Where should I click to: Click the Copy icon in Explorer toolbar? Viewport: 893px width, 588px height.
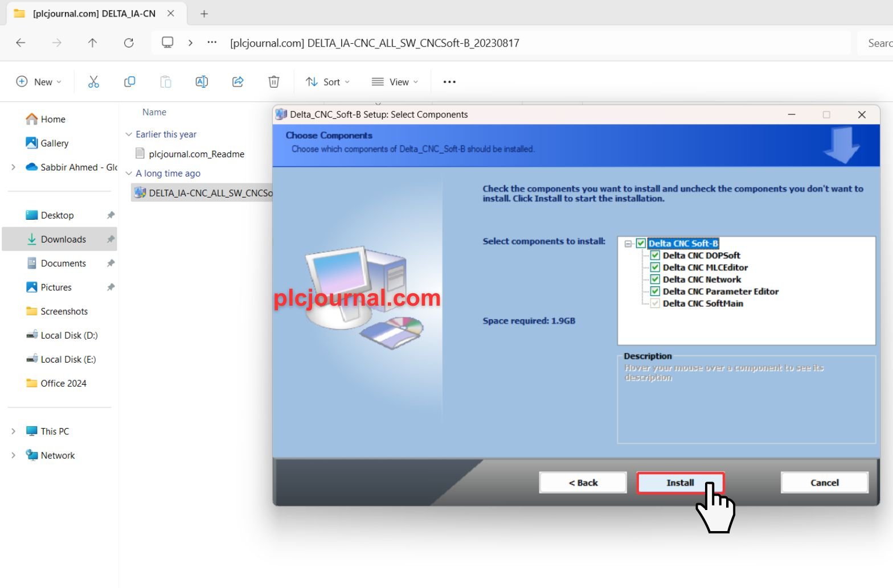[x=129, y=82]
